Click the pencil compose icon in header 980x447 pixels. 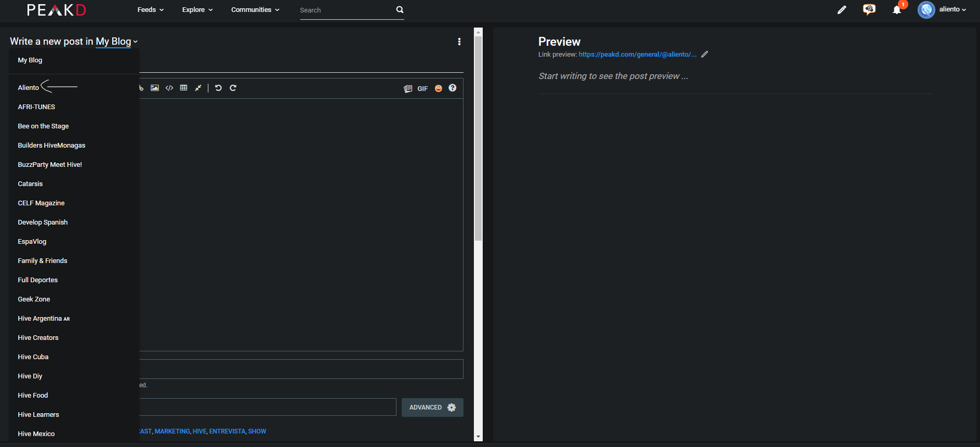(x=842, y=9)
